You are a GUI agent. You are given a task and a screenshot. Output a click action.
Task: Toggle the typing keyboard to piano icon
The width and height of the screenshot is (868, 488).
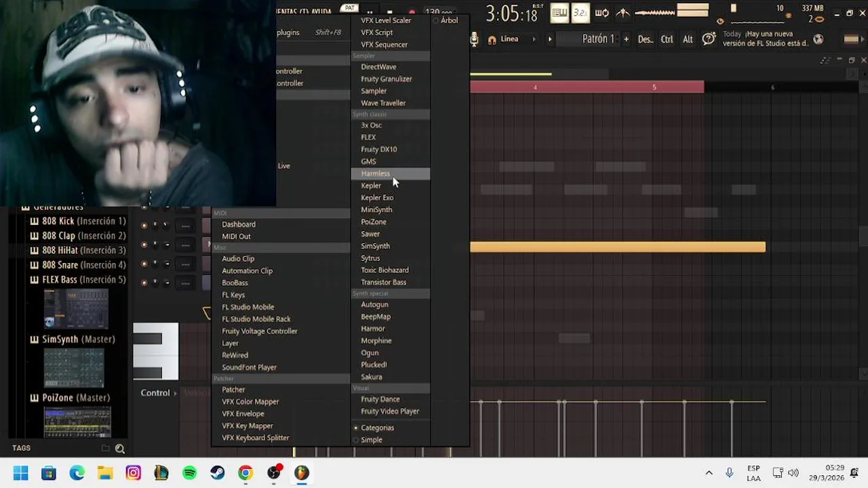point(559,12)
